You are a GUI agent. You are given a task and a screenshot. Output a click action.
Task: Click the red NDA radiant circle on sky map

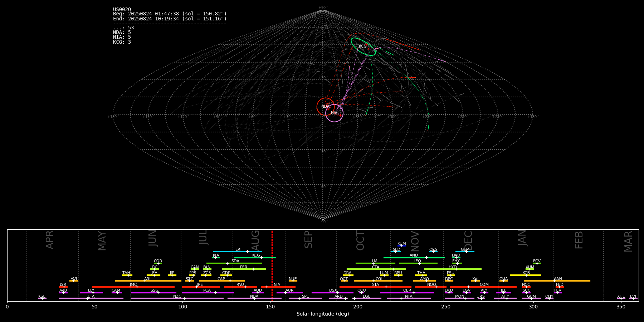pyautogui.click(x=326, y=107)
